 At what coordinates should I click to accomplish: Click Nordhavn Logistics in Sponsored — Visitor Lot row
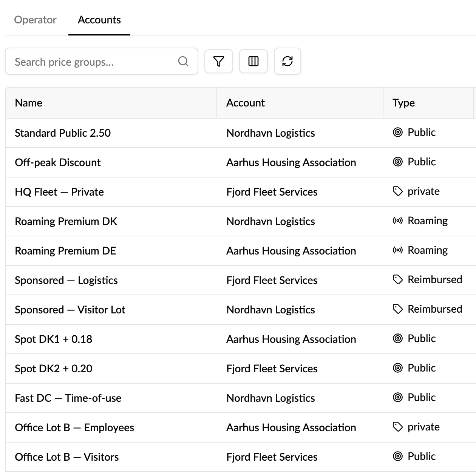point(270,310)
